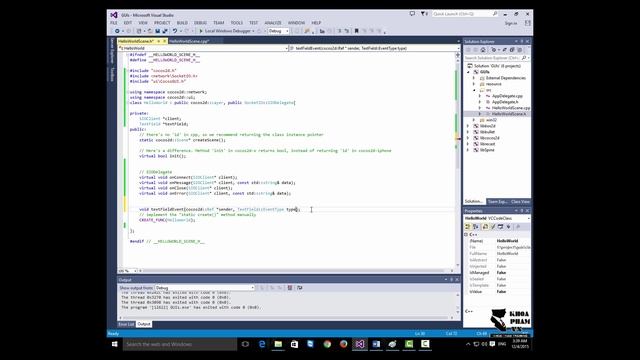Switch to the Team Explorer tab
640x360 pixels.
coord(497,202)
